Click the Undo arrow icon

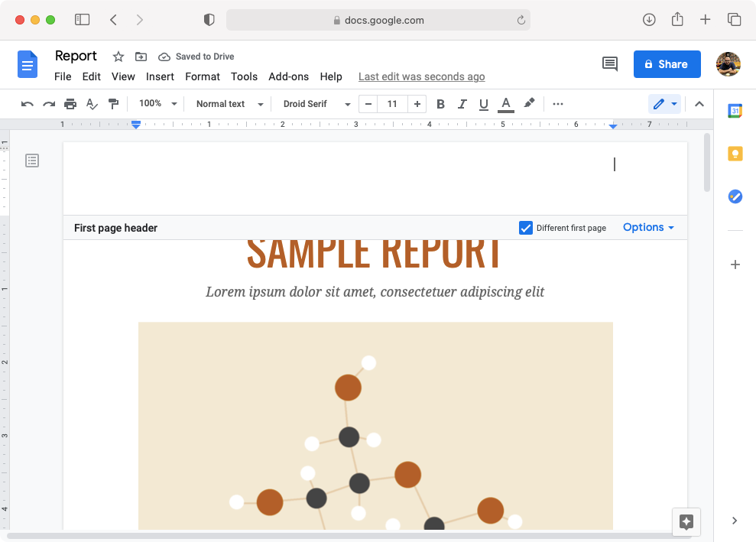point(28,104)
